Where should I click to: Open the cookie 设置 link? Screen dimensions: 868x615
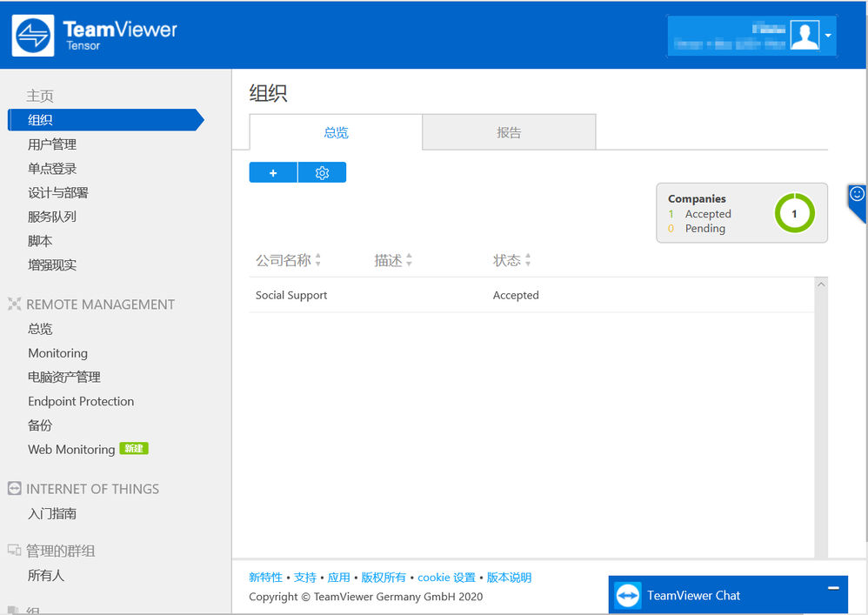pyautogui.click(x=446, y=578)
